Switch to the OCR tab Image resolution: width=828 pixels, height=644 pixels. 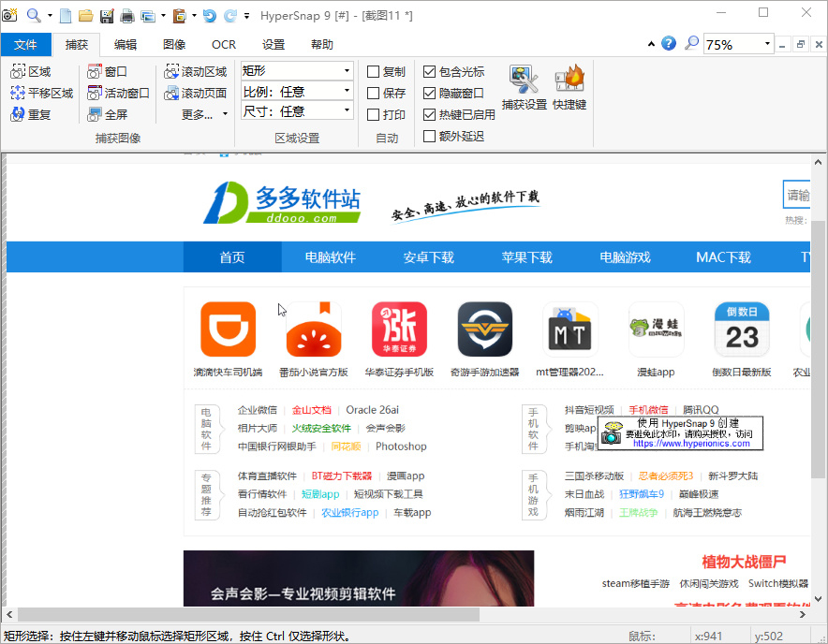pyautogui.click(x=224, y=44)
